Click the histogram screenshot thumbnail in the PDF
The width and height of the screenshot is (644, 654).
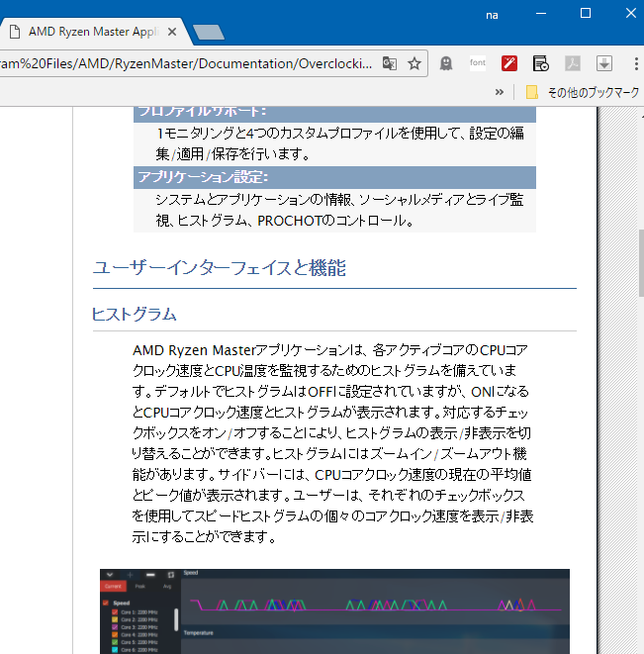coord(334,611)
